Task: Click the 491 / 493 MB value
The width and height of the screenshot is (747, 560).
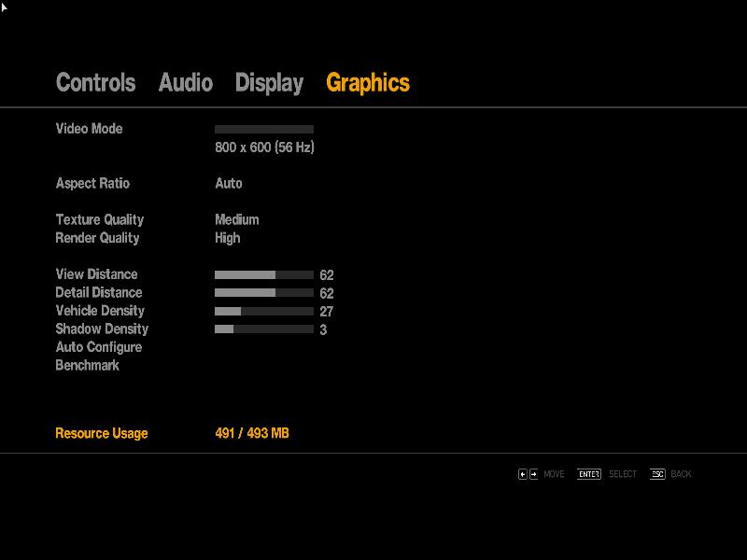Action: (252, 433)
